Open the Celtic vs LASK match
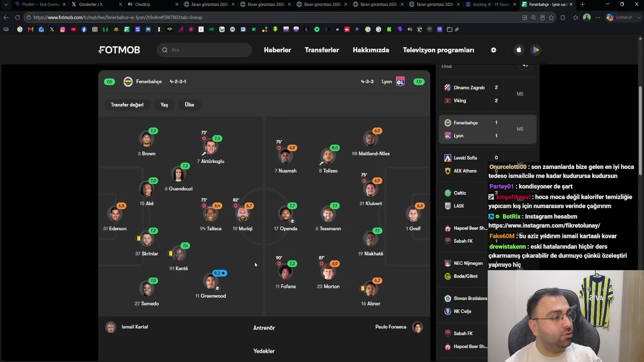The width and height of the screenshot is (644, 362). pyautogui.click(x=488, y=200)
